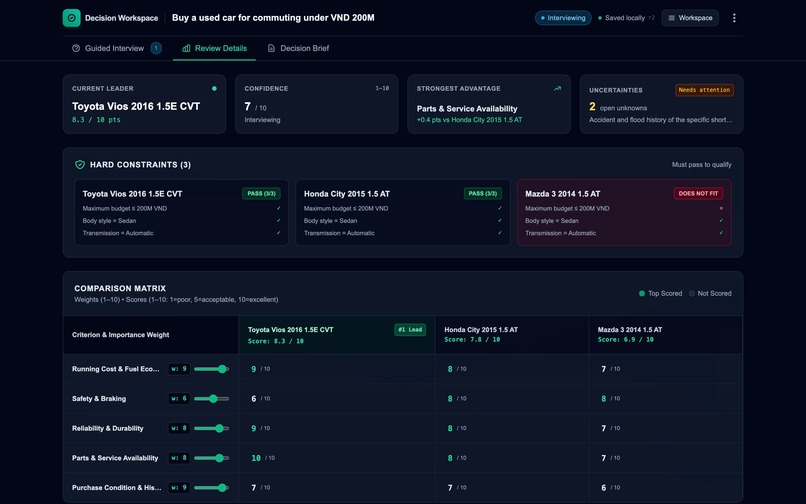Click Mazda 3 Safety & Braking score 8

(x=603, y=399)
